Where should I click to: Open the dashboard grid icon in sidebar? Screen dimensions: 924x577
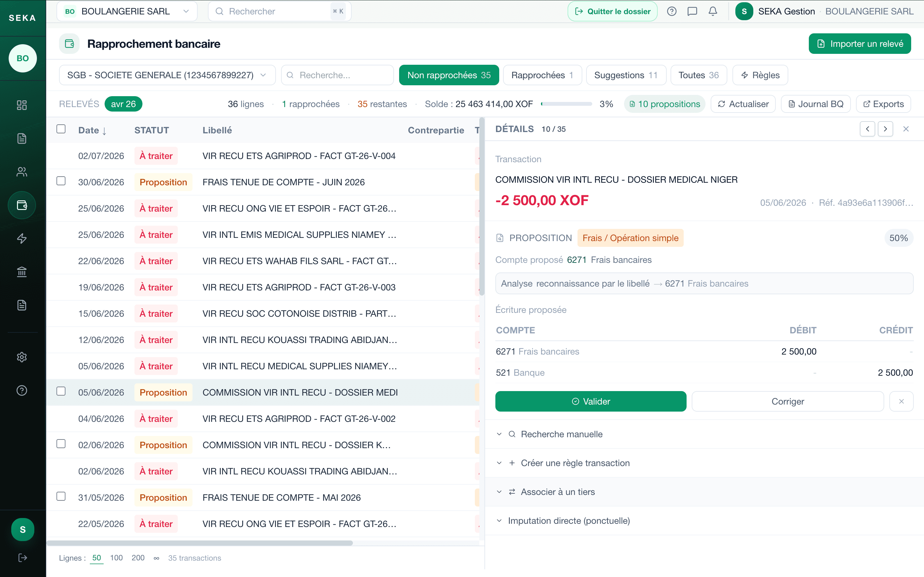[x=22, y=105]
